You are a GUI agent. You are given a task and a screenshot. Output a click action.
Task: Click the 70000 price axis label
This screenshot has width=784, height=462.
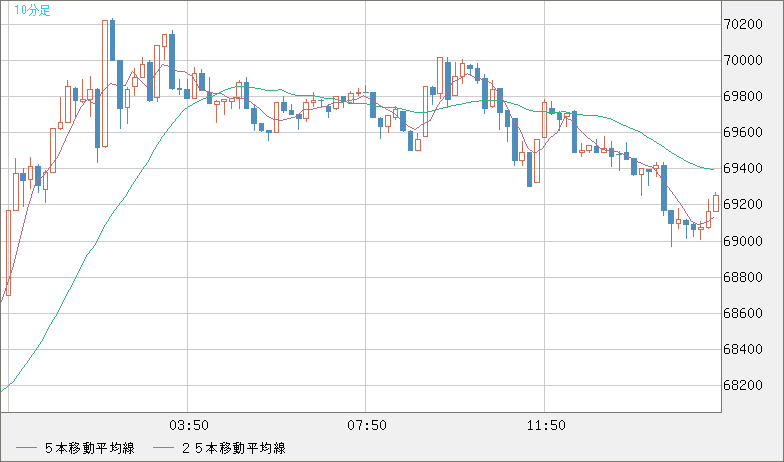click(743, 60)
